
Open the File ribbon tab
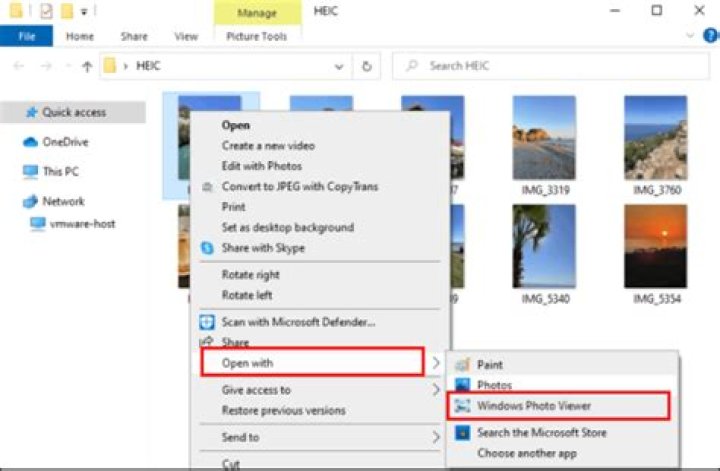pos(26,36)
